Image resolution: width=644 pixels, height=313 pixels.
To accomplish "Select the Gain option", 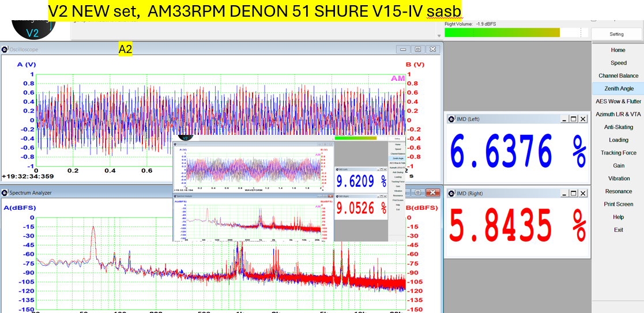I will pos(617,165).
